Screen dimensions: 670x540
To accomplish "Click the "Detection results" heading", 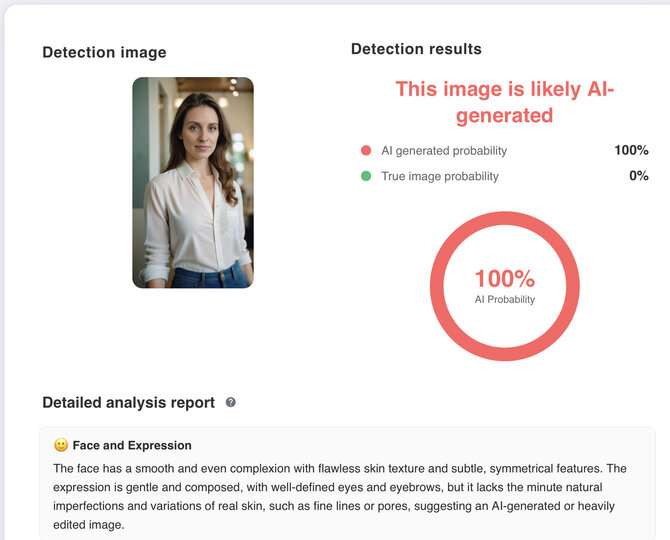I will [416, 49].
